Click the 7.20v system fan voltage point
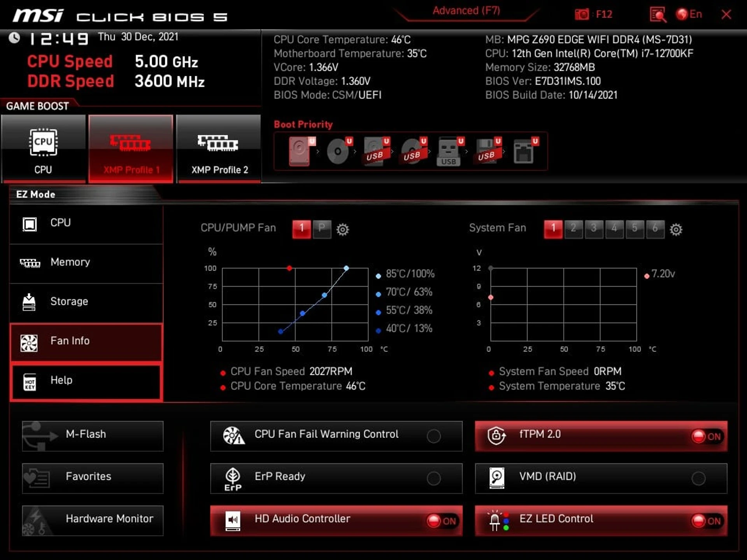This screenshot has width=747, height=560. point(491,297)
